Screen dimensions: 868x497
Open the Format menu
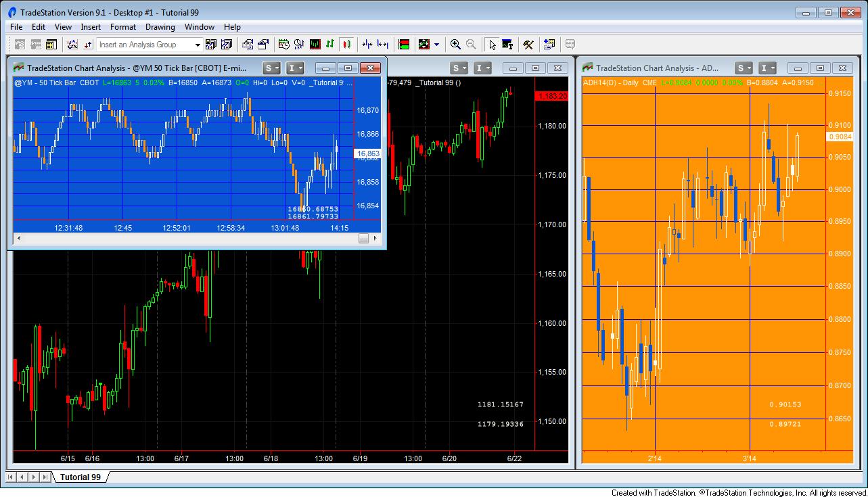point(123,27)
